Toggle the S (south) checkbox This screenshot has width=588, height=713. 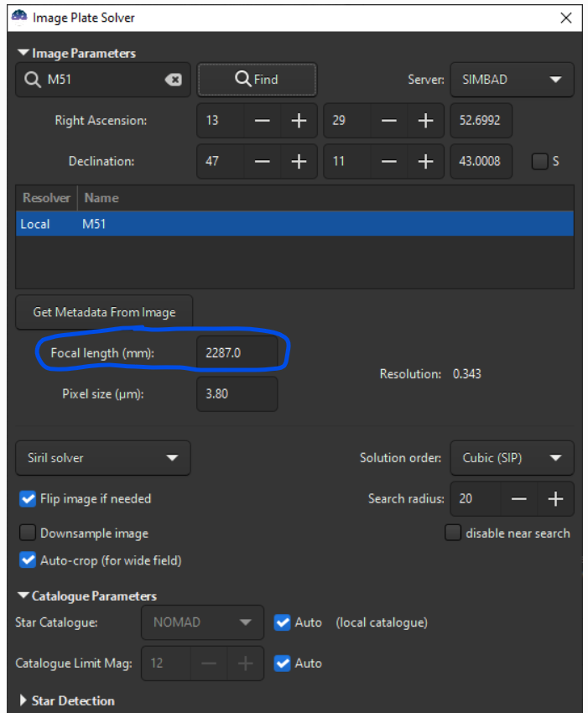540,161
